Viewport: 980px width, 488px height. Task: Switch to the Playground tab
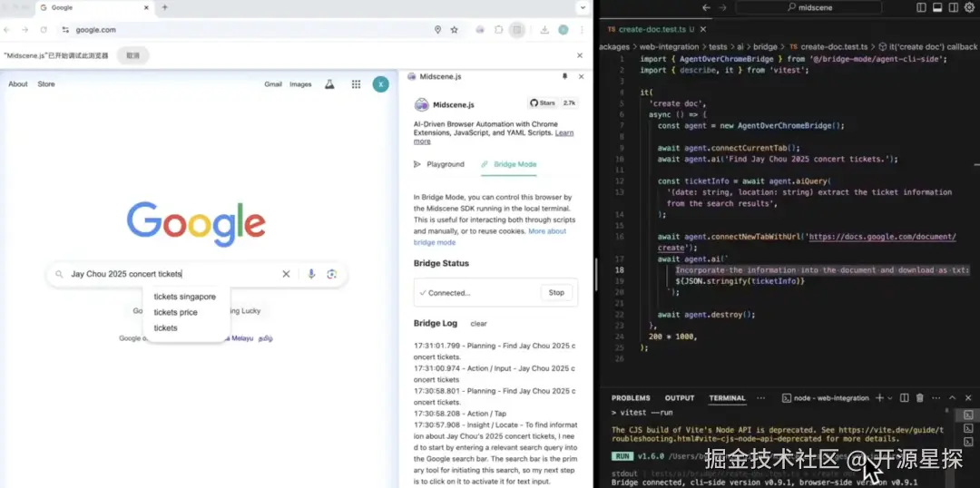point(439,164)
